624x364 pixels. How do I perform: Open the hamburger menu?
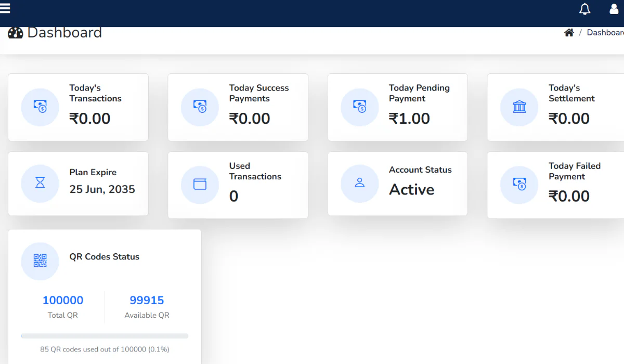[5, 9]
